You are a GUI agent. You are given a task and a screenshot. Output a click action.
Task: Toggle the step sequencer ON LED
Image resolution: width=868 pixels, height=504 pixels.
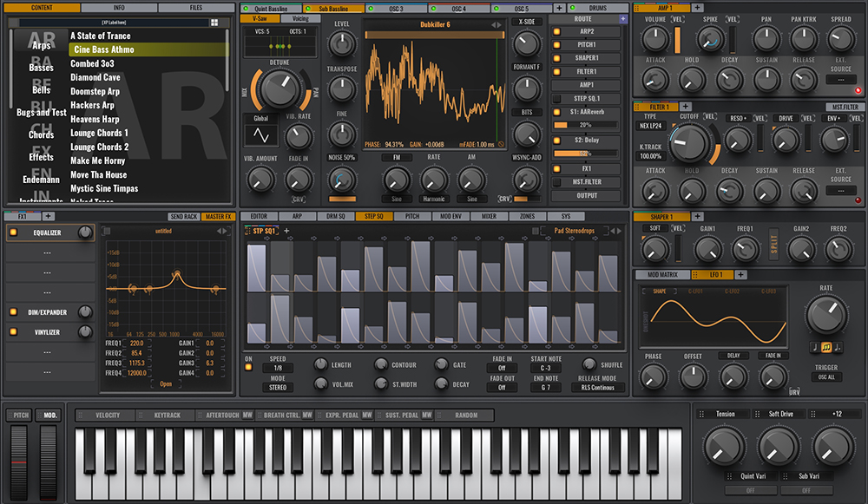[248, 367]
